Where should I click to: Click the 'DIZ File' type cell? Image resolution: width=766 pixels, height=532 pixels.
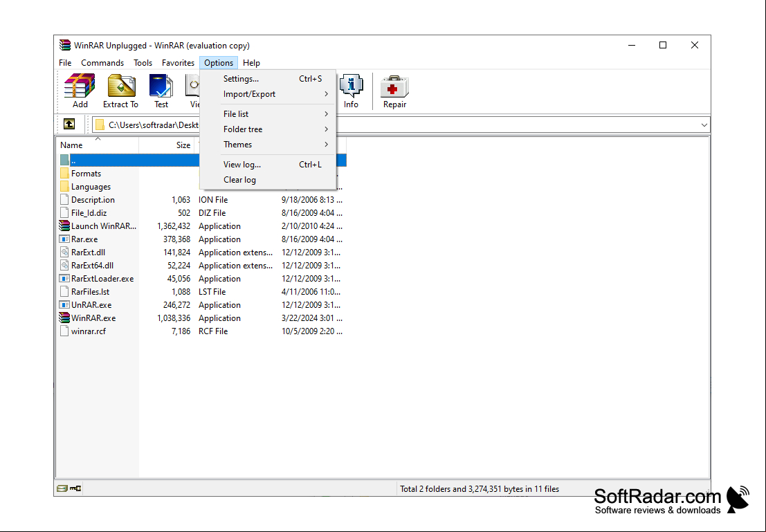tap(212, 213)
